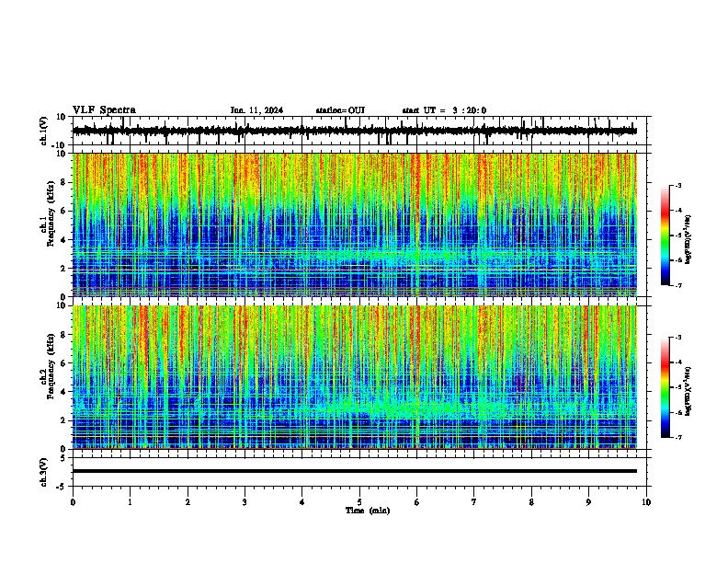The height and width of the screenshot is (563, 728).
Task: Click the "ch.3(V)" axis label
Action: (44, 472)
